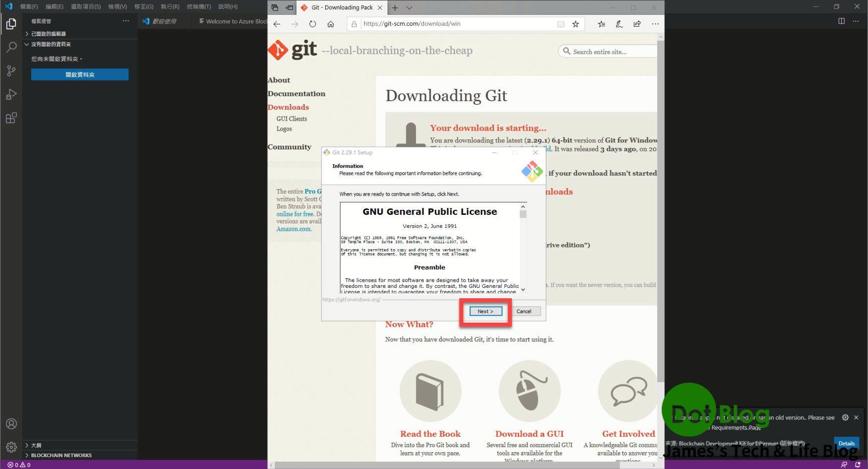Viewport: 868px width, 469px height.
Task: Click the git logo on the website
Action: 293,50
